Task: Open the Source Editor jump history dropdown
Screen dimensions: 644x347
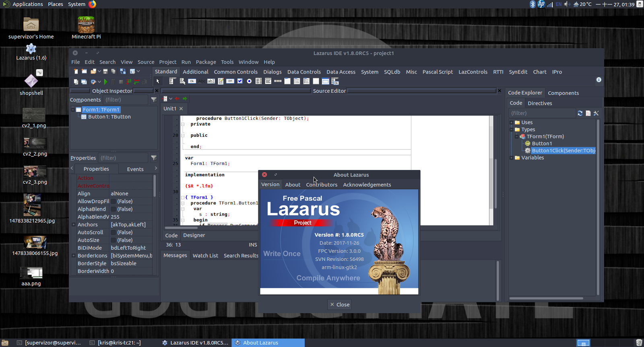Action: 171,99
